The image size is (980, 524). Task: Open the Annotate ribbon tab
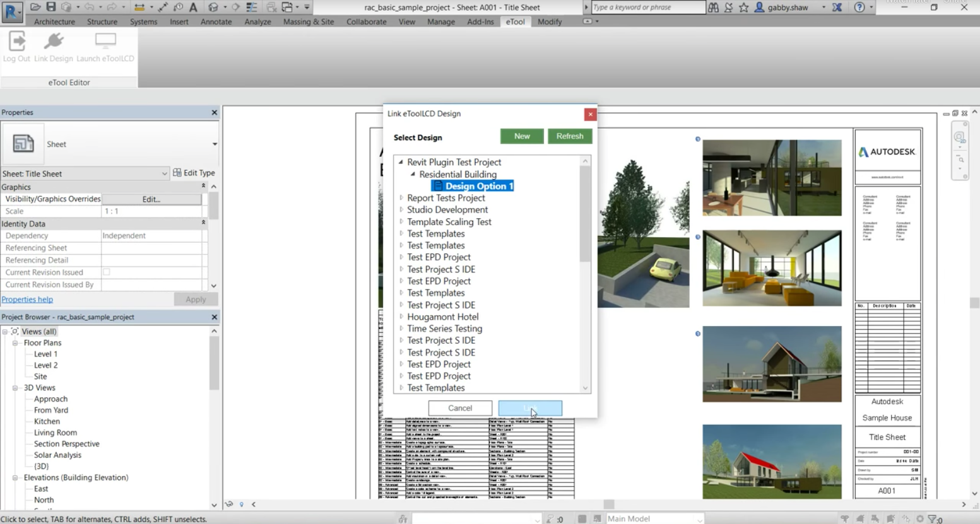[x=216, y=21]
